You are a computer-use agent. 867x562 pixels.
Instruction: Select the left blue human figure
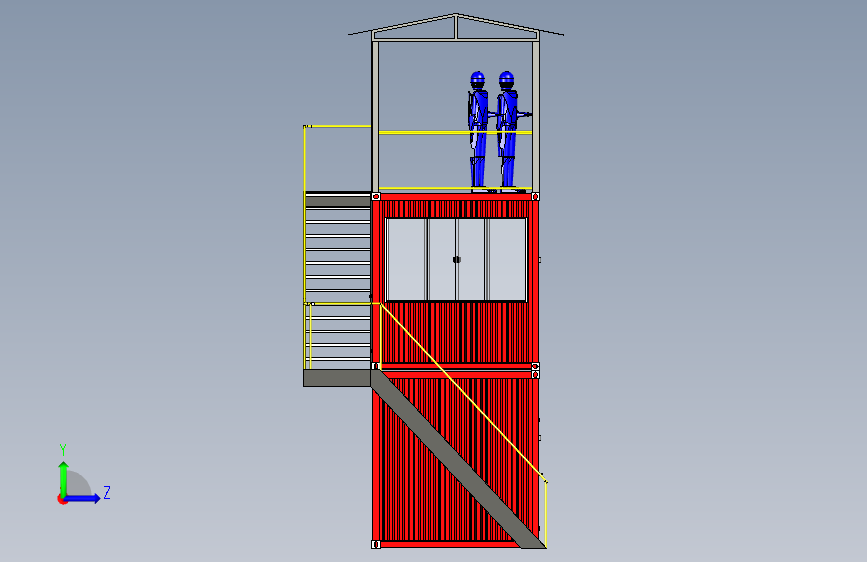(x=478, y=131)
